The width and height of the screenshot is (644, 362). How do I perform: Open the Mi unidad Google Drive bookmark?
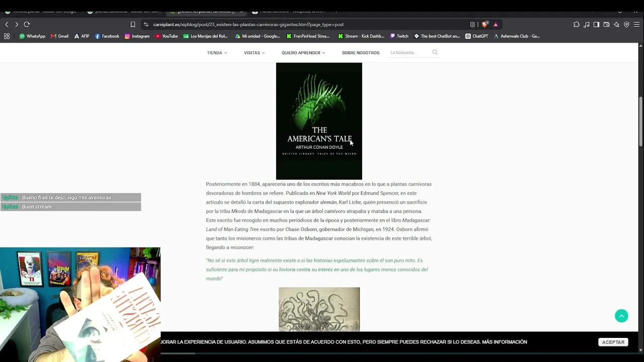pos(257,36)
